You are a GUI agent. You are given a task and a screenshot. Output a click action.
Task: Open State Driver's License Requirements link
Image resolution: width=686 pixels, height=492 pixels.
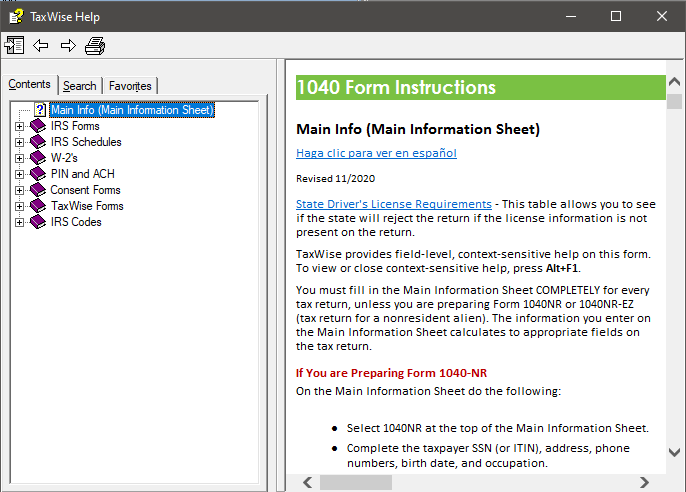click(393, 203)
